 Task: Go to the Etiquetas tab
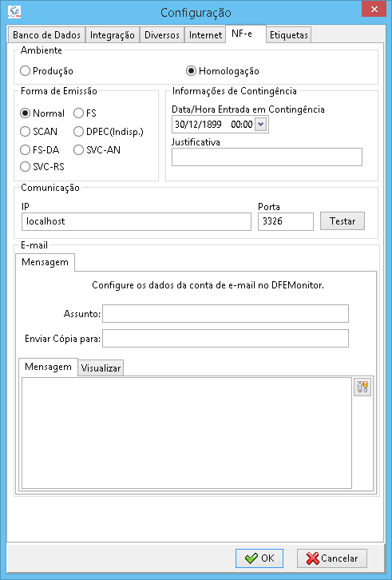pyautogui.click(x=289, y=35)
